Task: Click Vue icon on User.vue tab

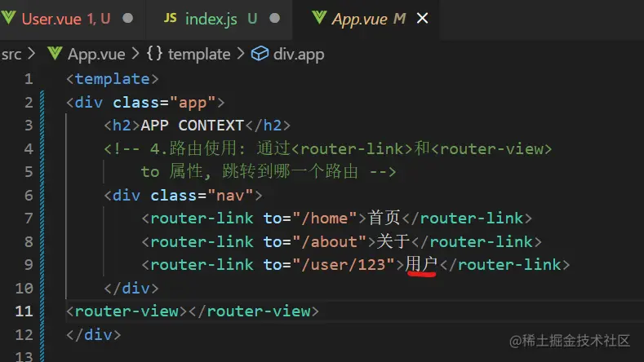Action: [x=9, y=18]
